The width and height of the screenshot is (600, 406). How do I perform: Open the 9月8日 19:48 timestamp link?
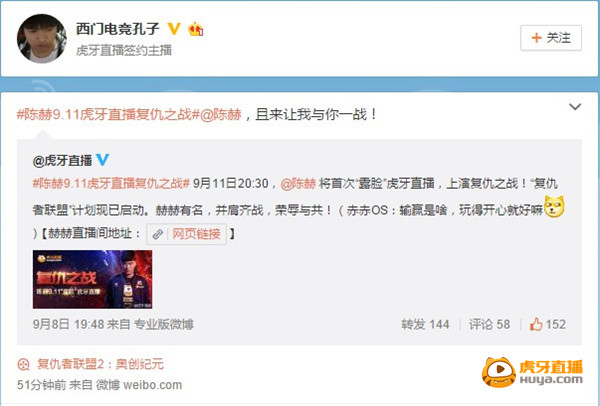pos(68,324)
